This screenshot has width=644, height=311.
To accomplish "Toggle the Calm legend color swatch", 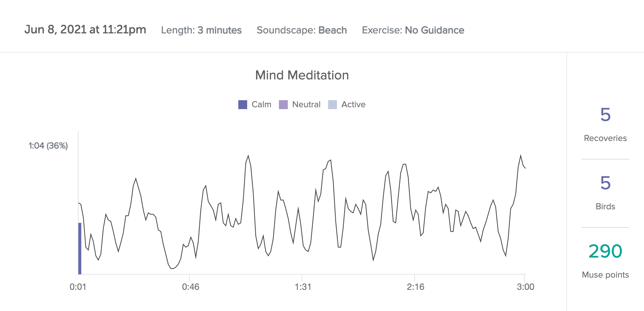I will click(x=243, y=105).
